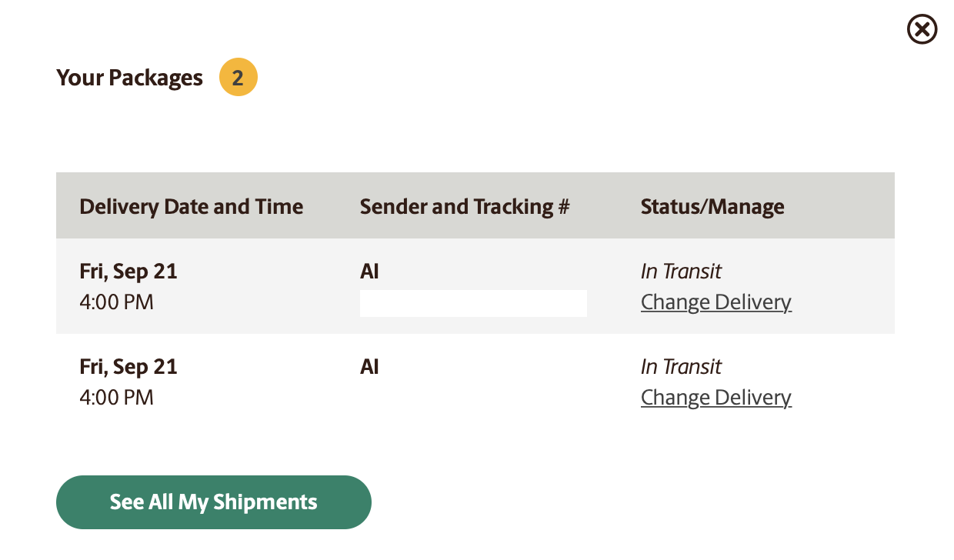Click first package's blank tracking number box
This screenshot has height=560, width=954.
coord(473,303)
